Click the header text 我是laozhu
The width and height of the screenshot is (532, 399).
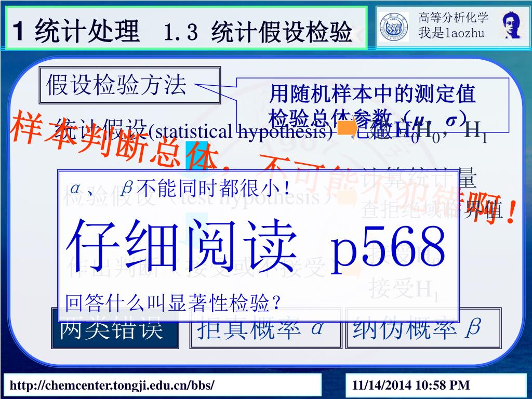451,33
